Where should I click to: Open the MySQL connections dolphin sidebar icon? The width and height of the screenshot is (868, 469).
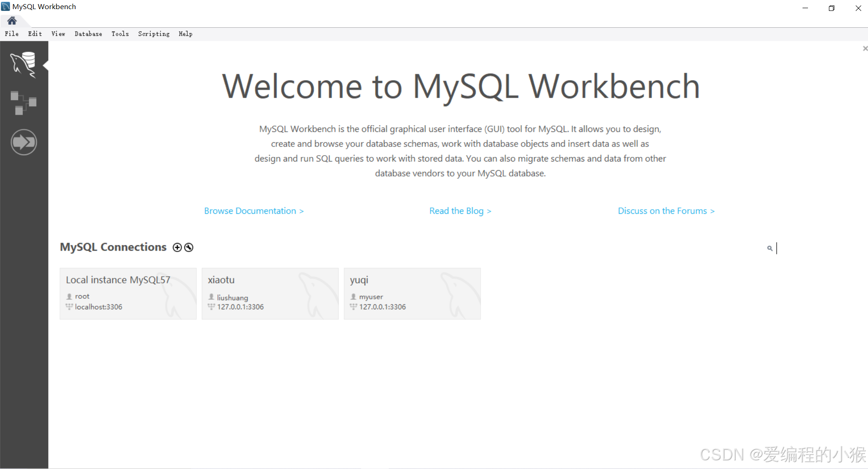click(x=24, y=64)
